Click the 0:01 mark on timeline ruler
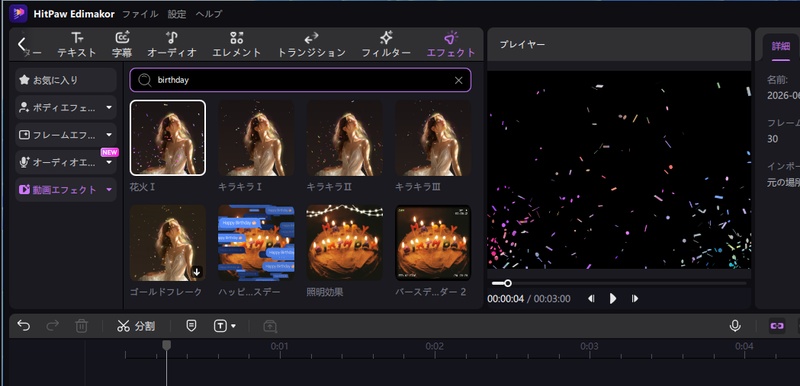Image resolution: width=800 pixels, height=386 pixels. pyautogui.click(x=280, y=346)
